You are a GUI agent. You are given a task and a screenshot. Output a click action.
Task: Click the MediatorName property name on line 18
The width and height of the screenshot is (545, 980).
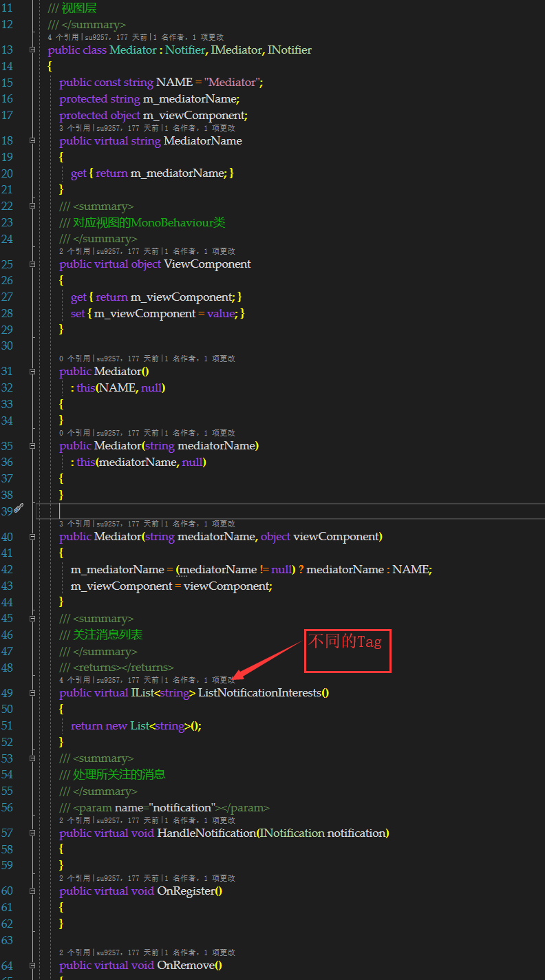pyautogui.click(x=203, y=140)
